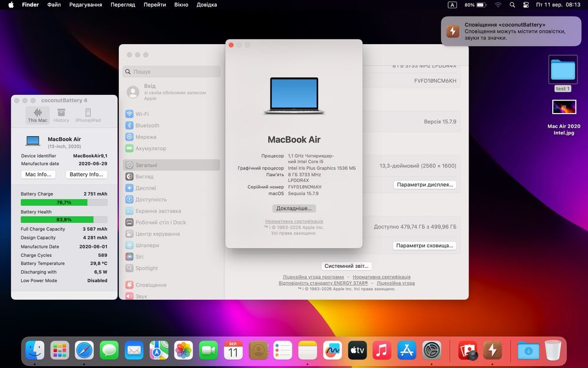This screenshot has width=588, height=368.
Task: Open Control Center in menu bar
Action: pyautogui.click(x=526, y=5)
